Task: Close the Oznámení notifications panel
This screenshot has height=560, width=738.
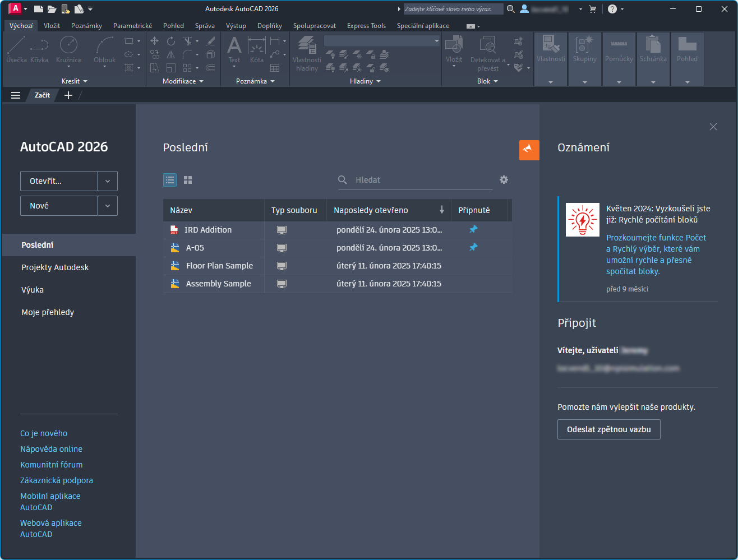Action: tap(713, 127)
